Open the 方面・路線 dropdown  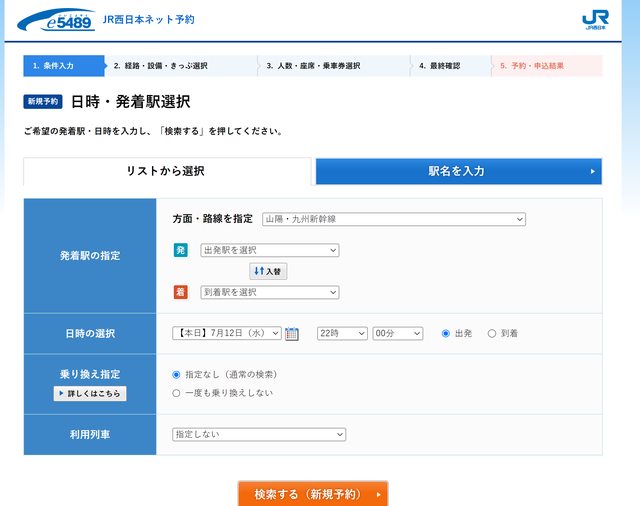[x=393, y=219]
